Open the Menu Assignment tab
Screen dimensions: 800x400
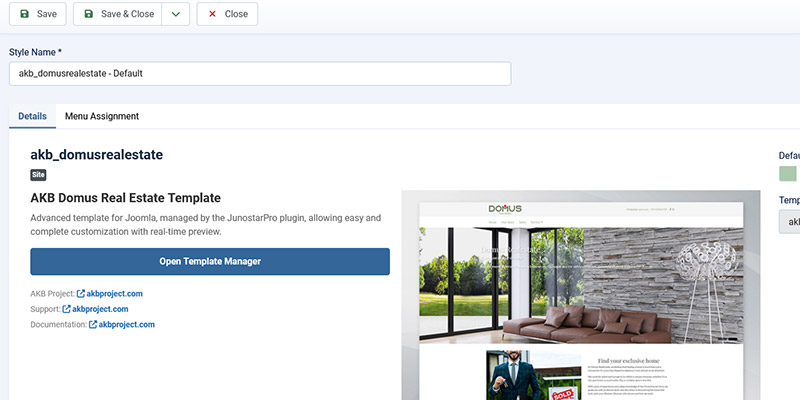pyautogui.click(x=102, y=116)
